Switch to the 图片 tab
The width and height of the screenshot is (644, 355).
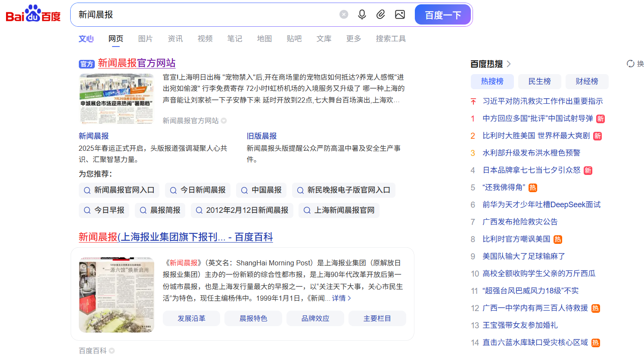click(146, 39)
